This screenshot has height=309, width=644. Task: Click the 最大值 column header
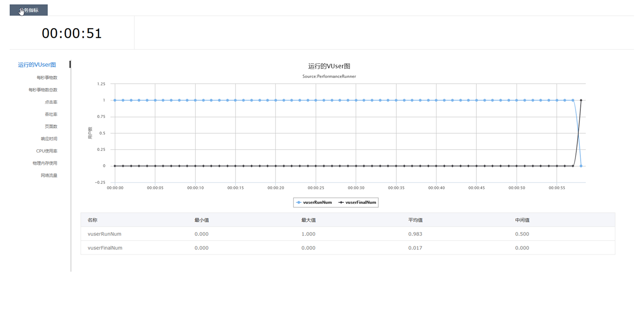pos(308,220)
